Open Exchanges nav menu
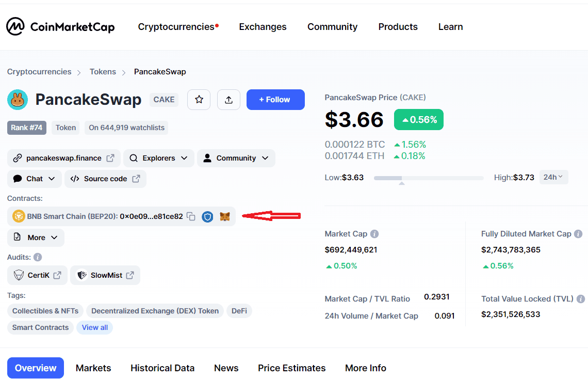This screenshot has width=588, height=379. point(263,27)
